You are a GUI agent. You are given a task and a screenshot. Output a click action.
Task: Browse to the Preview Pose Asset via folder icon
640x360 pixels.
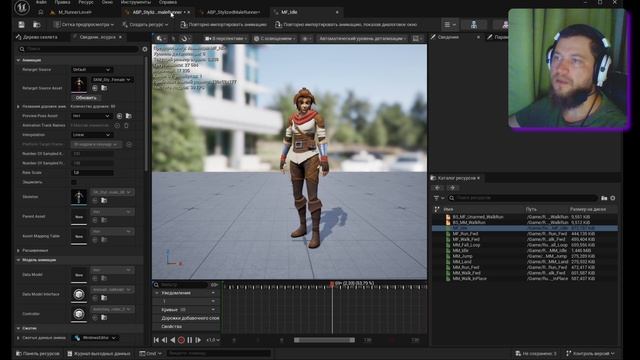coord(129,116)
